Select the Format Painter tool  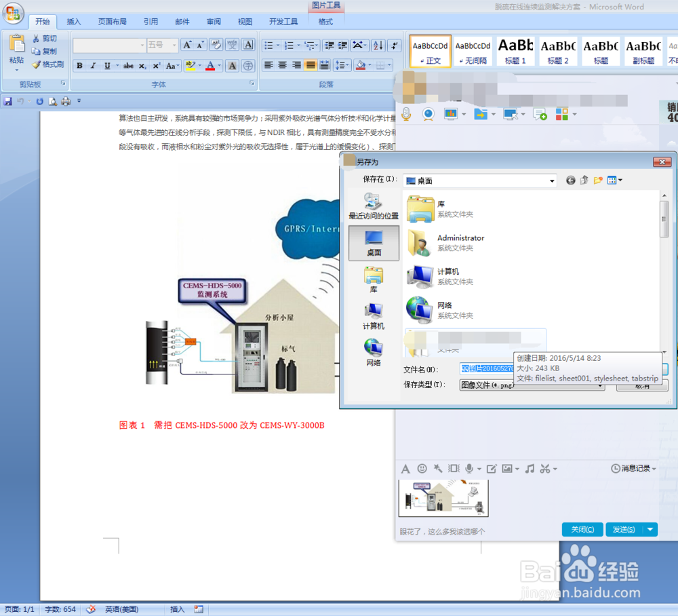coord(48,64)
